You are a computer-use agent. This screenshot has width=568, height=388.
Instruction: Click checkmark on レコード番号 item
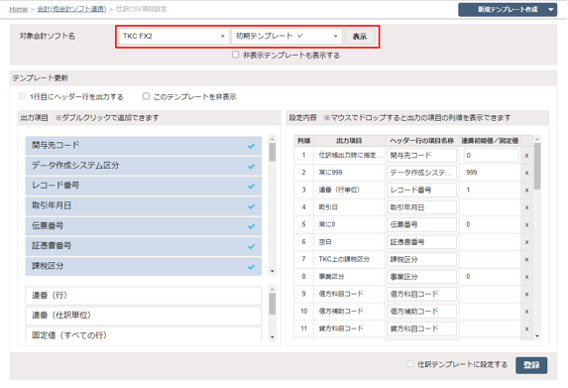pyautogui.click(x=251, y=186)
